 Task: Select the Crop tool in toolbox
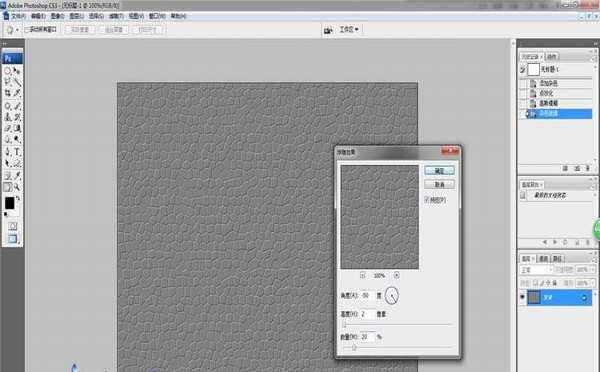7,93
